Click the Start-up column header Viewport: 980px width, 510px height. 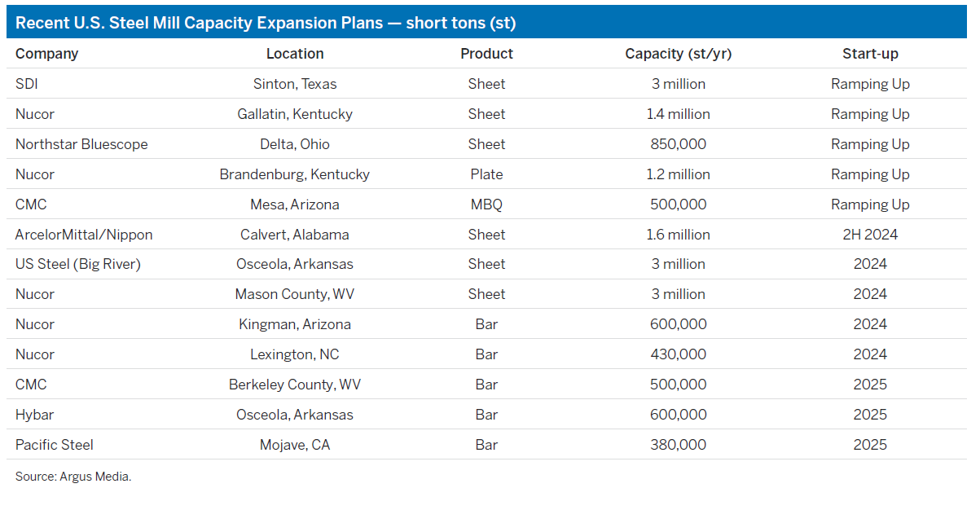pyautogui.click(x=870, y=54)
